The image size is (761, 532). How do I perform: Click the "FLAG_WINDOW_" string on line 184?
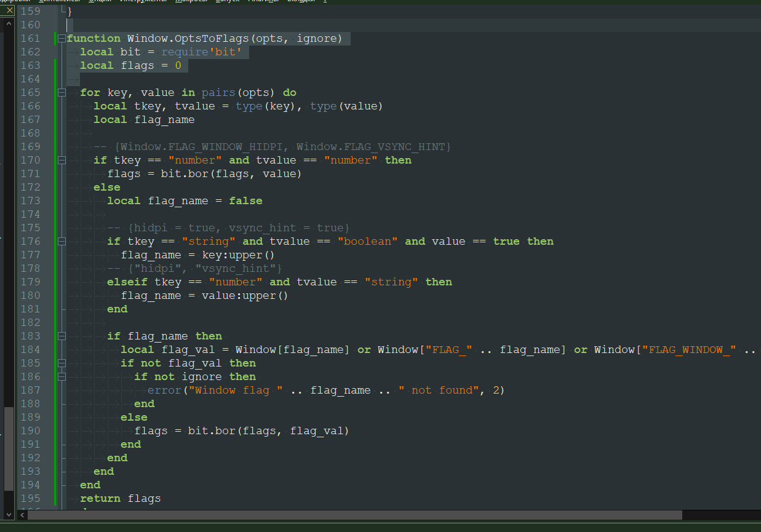tap(689, 349)
